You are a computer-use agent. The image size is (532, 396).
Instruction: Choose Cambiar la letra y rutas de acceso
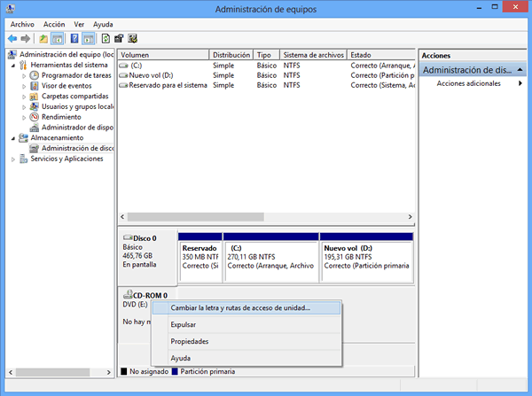coord(246,307)
